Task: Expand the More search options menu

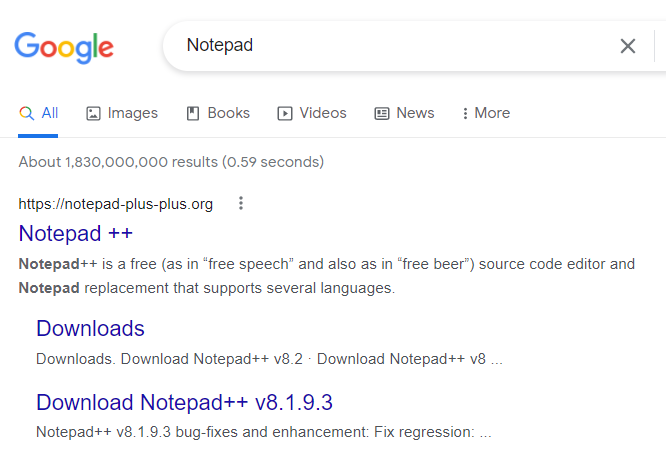Action: point(486,113)
